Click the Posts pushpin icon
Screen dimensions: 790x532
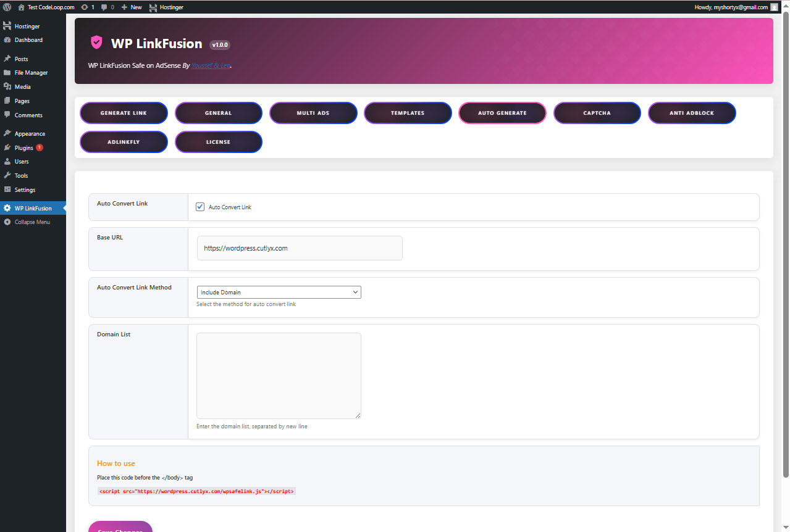[7, 59]
